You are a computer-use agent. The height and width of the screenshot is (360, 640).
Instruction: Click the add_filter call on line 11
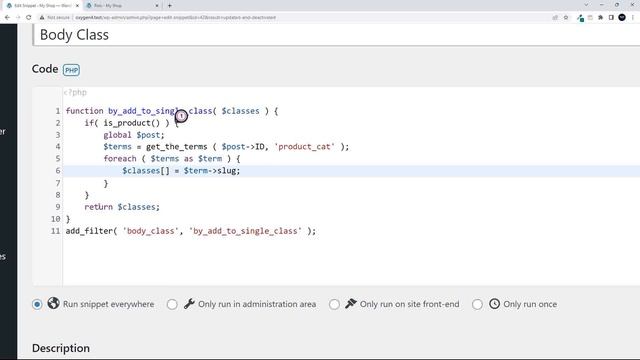click(191, 231)
